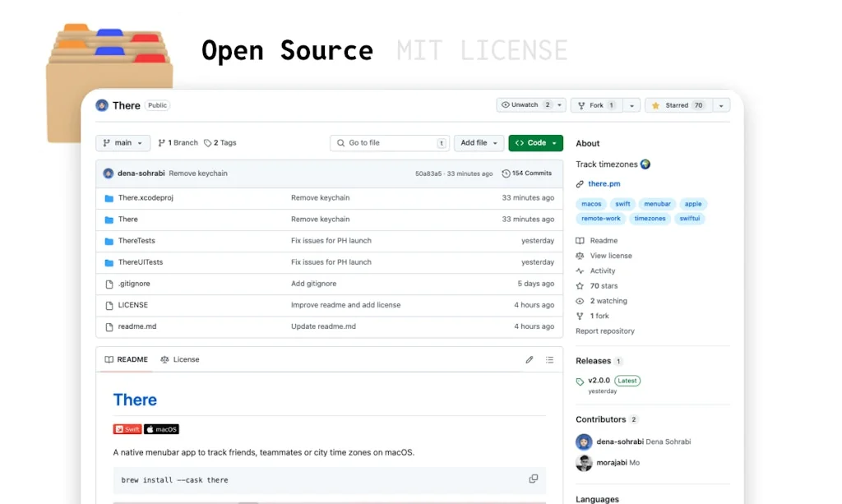
Task: Click the There repository owner avatar
Action: (x=102, y=105)
